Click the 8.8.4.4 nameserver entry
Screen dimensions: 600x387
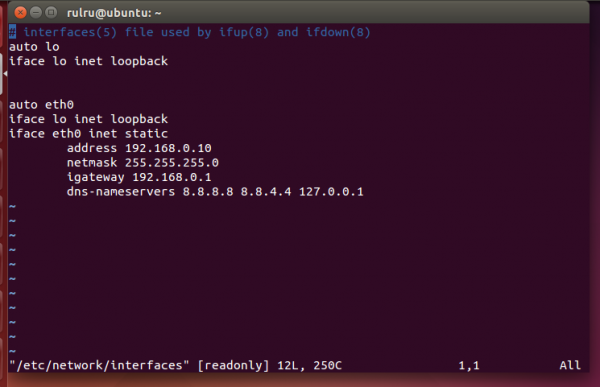pyautogui.click(x=266, y=192)
